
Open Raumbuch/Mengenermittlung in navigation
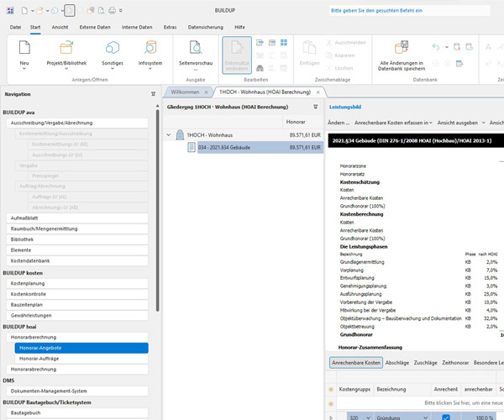coord(77,228)
